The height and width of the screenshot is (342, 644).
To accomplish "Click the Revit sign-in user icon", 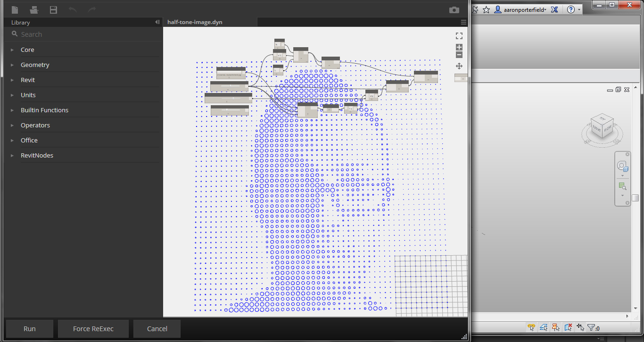I will pos(498,9).
